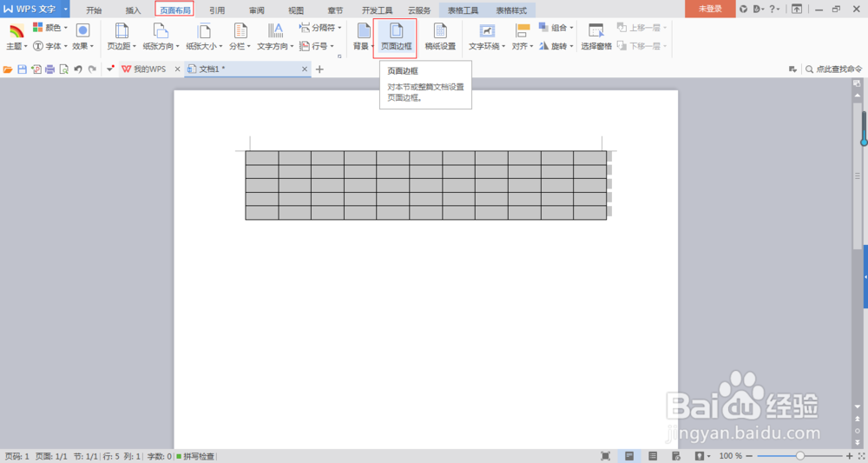Switch to the 云服务 tab
This screenshot has height=463, width=868.
(419, 10)
